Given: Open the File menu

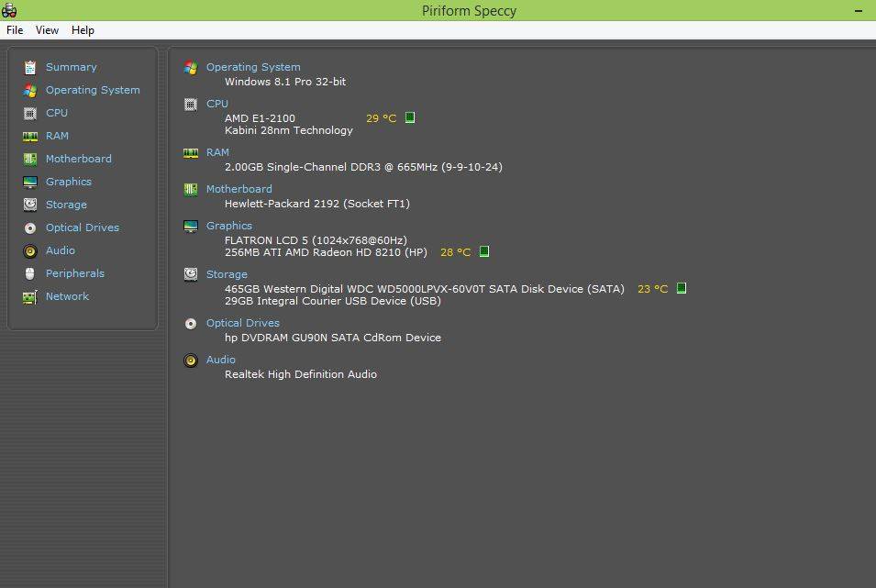Looking at the screenshot, I should (x=15, y=30).
